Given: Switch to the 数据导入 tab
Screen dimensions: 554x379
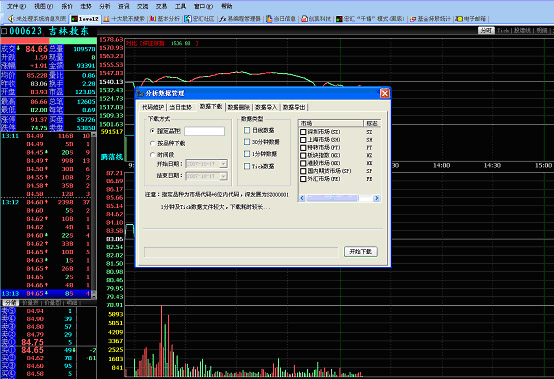Looking at the screenshot, I should [266, 107].
